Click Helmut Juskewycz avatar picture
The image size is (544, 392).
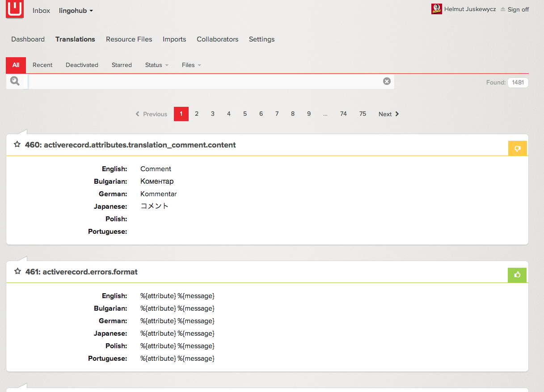pos(437,9)
